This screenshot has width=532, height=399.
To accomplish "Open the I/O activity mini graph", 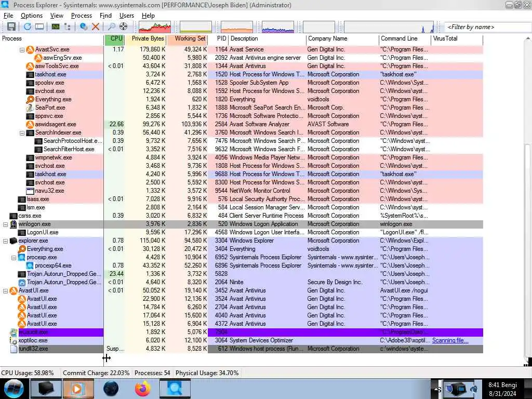I will 278,27.
